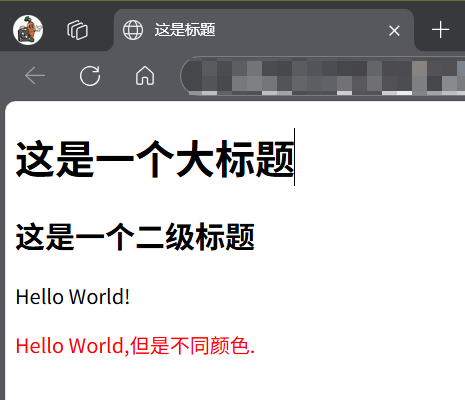Viewport: 465px width, 400px height.
Task: Go to the home page icon
Action: pos(145,76)
